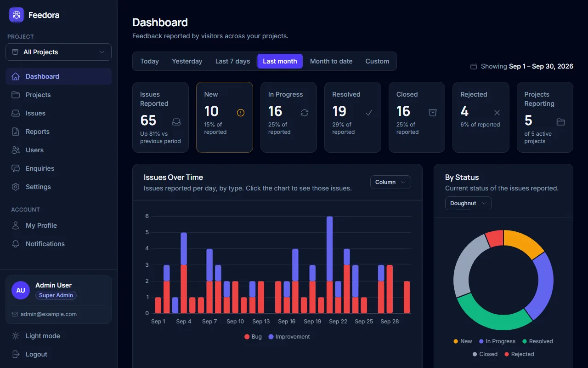The width and height of the screenshot is (588, 368).
Task: Click the archive icon on Closed card
Action: pos(433,113)
